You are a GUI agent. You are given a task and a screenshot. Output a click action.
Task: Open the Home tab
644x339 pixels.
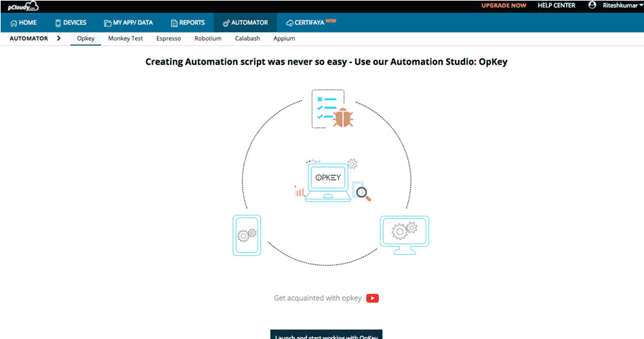click(24, 22)
